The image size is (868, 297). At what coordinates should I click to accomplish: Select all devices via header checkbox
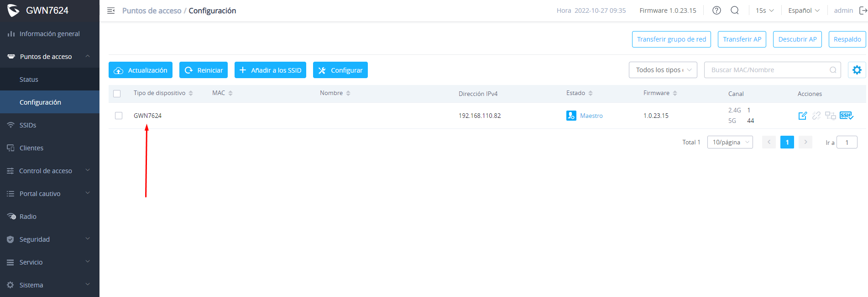point(117,94)
